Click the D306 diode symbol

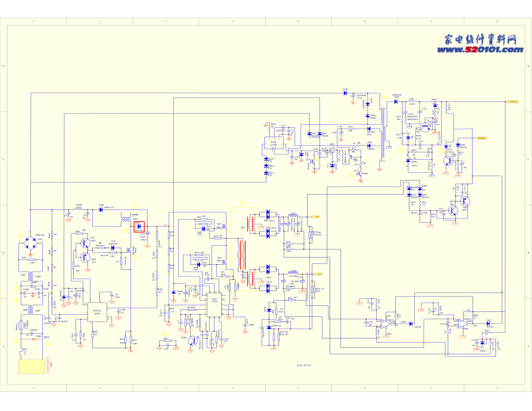(345, 93)
